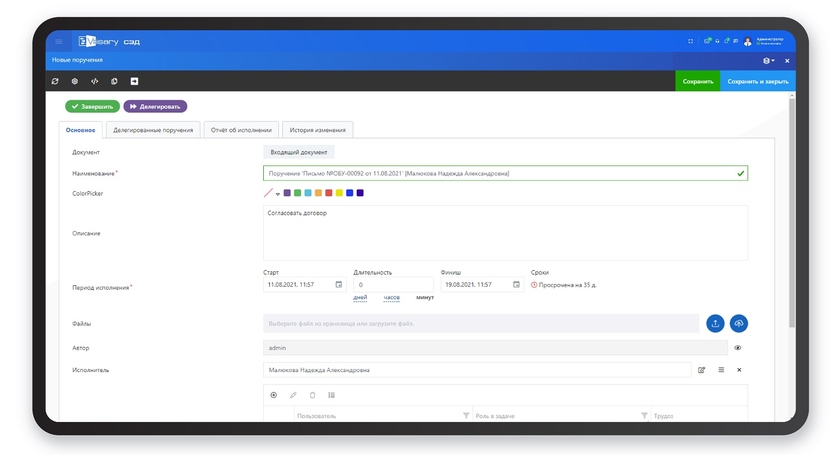Switch duration unit to дней
The height and width of the screenshot is (455, 840).
click(x=360, y=297)
